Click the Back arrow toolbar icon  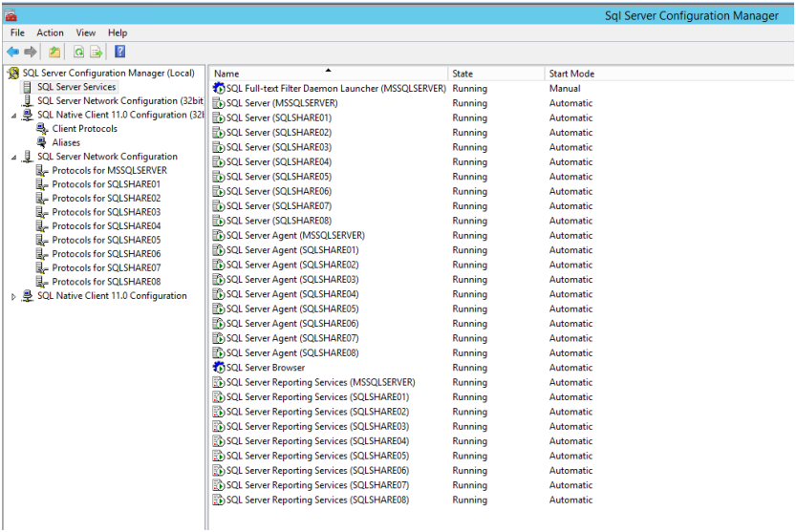coord(12,52)
